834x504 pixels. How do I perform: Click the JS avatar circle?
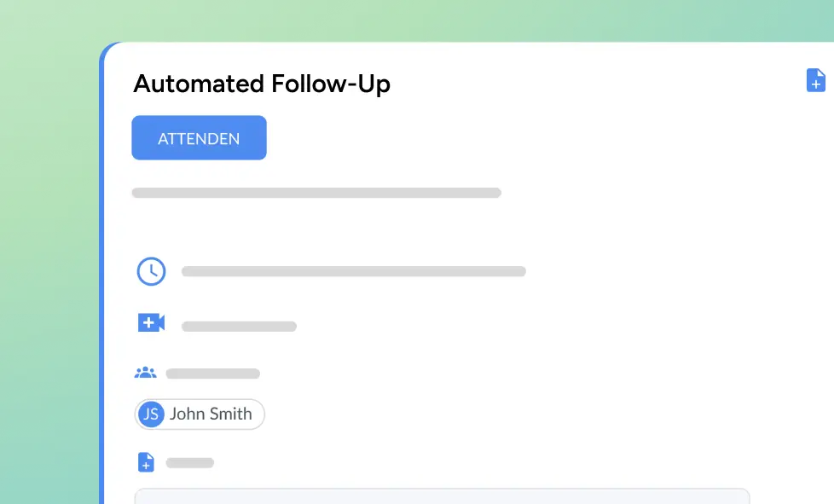click(151, 414)
